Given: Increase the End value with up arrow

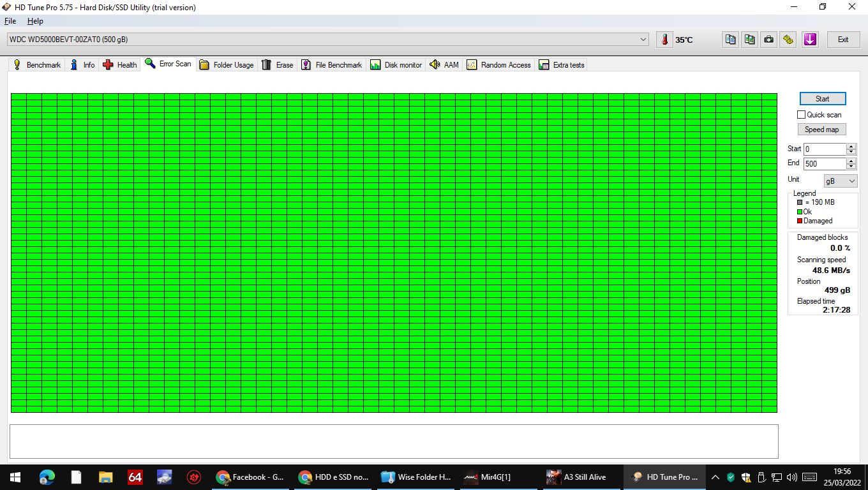Looking at the screenshot, I should pos(851,161).
